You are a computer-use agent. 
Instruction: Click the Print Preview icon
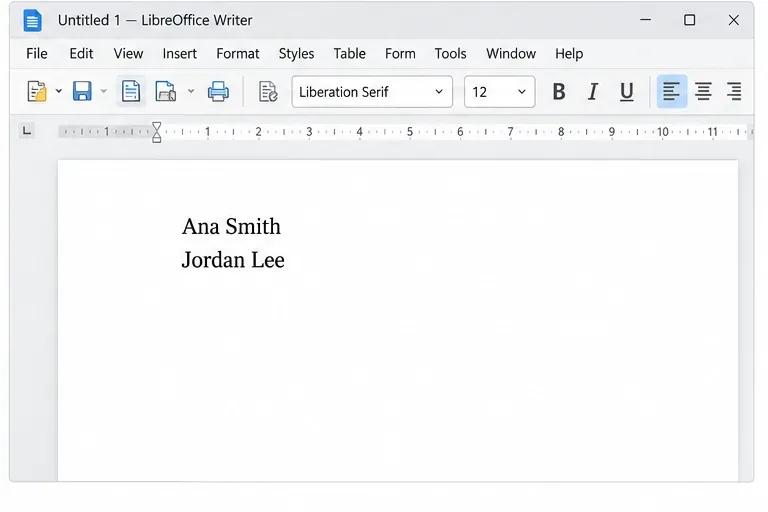click(x=166, y=92)
